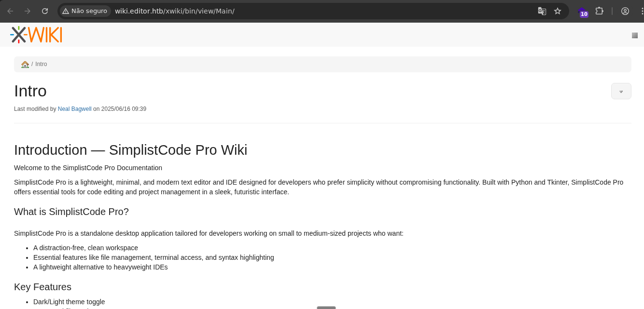Bookmark this page with the star icon
The height and width of the screenshot is (309, 644).
[558, 11]
